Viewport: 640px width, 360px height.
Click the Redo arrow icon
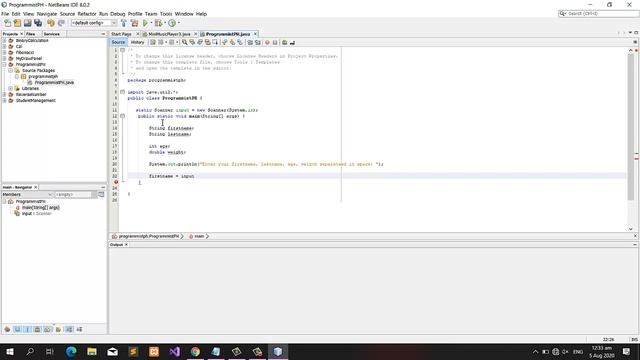61,23
